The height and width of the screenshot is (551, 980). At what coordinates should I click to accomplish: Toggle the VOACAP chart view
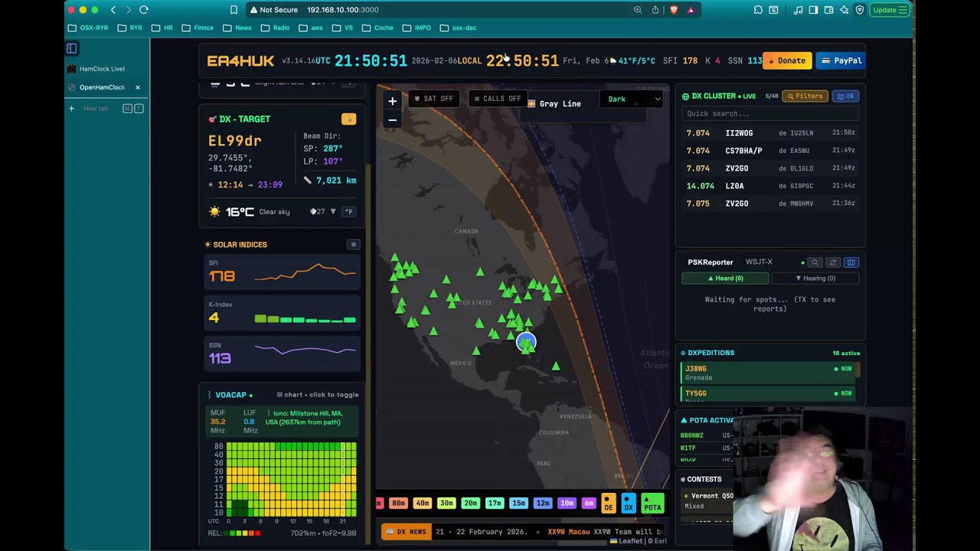click(x=318, y=395)
